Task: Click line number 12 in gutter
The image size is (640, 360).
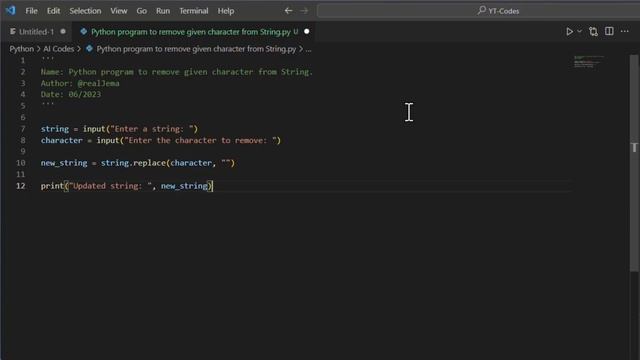Action: pyautogui.click(x=20, y=186)
